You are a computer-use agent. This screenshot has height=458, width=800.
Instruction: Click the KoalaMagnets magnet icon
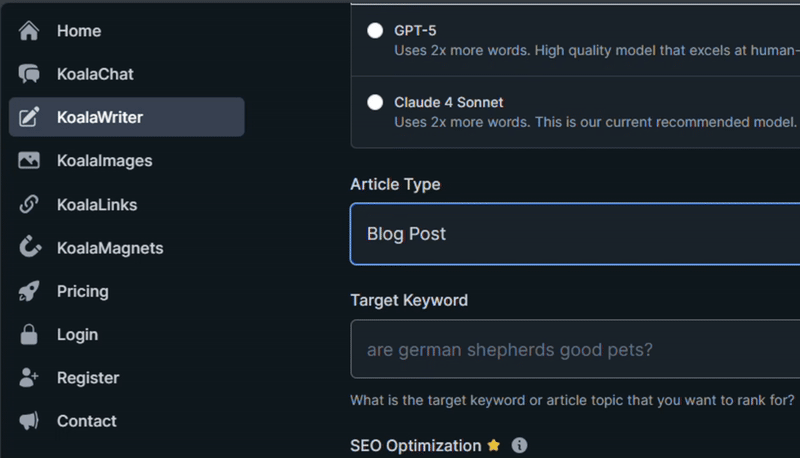pyautogui.click(x=29, y=248)
